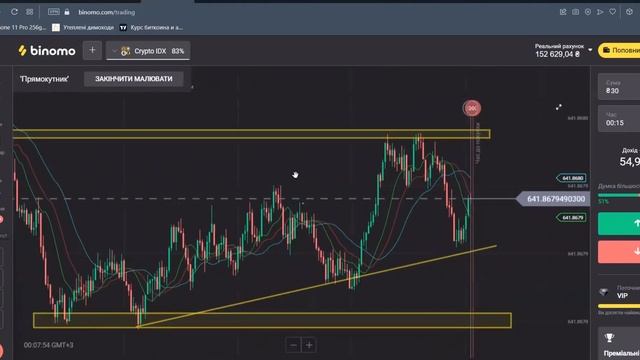The image size is (640, 360).
Task: Zoom in the chart with plus button
Action: 309,345
